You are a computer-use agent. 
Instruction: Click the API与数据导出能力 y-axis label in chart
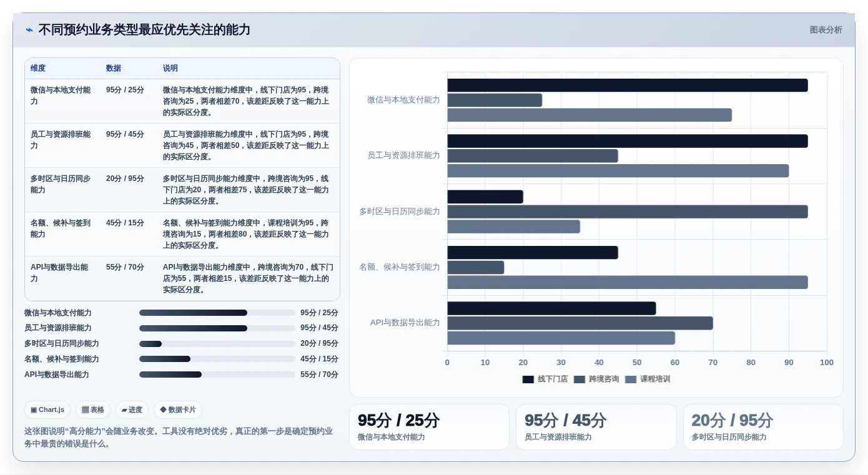pyautogui.click(x=405, y=323)
